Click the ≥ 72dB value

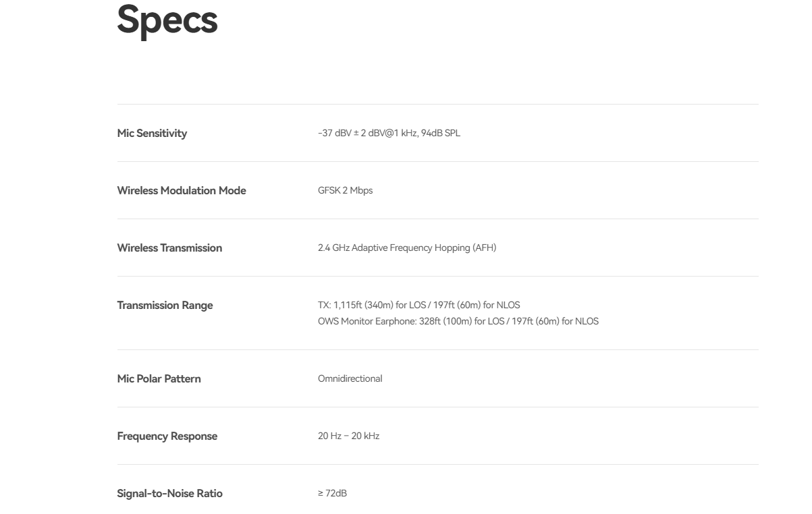(x=333, y=494)
